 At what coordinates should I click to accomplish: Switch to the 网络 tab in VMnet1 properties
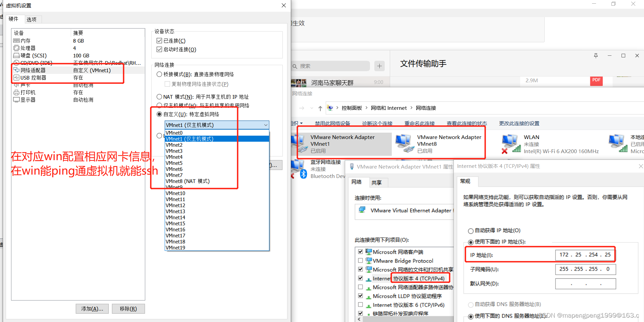(x=357, y=182)
